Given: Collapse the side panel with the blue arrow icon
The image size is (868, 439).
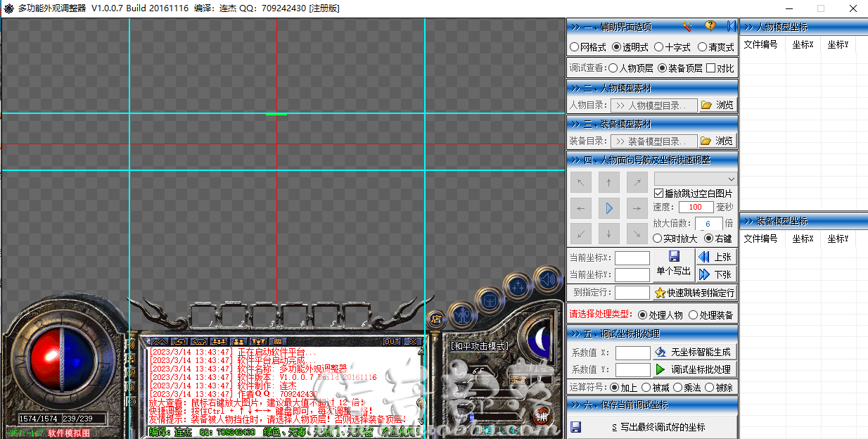Looking at the screenshot, I should (x=731, y=26).
